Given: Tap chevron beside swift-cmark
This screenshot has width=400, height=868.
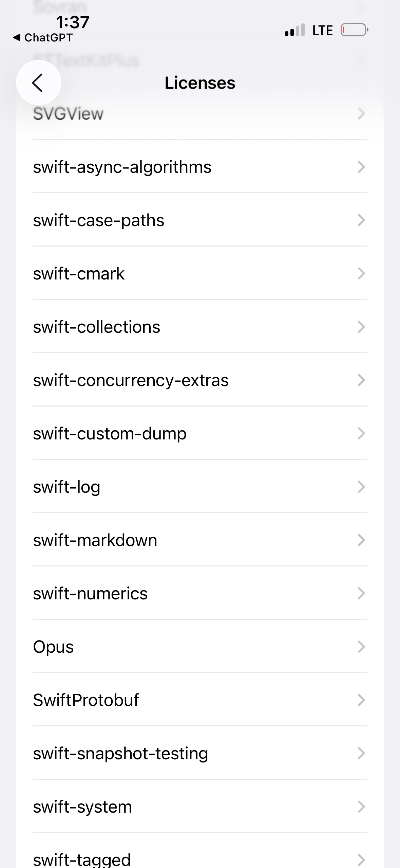Looking at the screenshot, I should coord(361,274).
